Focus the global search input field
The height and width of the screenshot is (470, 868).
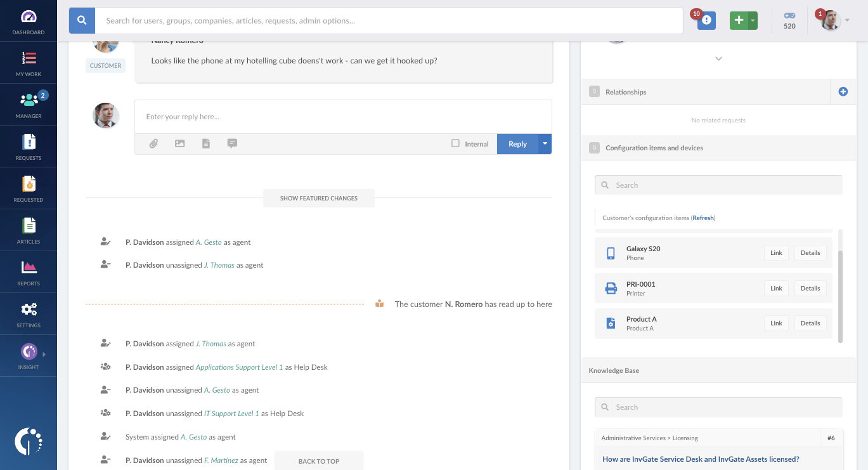coord(389,20)
